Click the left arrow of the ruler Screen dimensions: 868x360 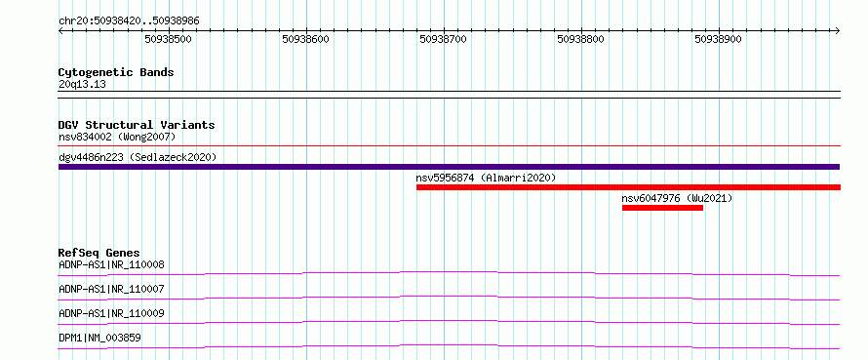coord(60,31)
